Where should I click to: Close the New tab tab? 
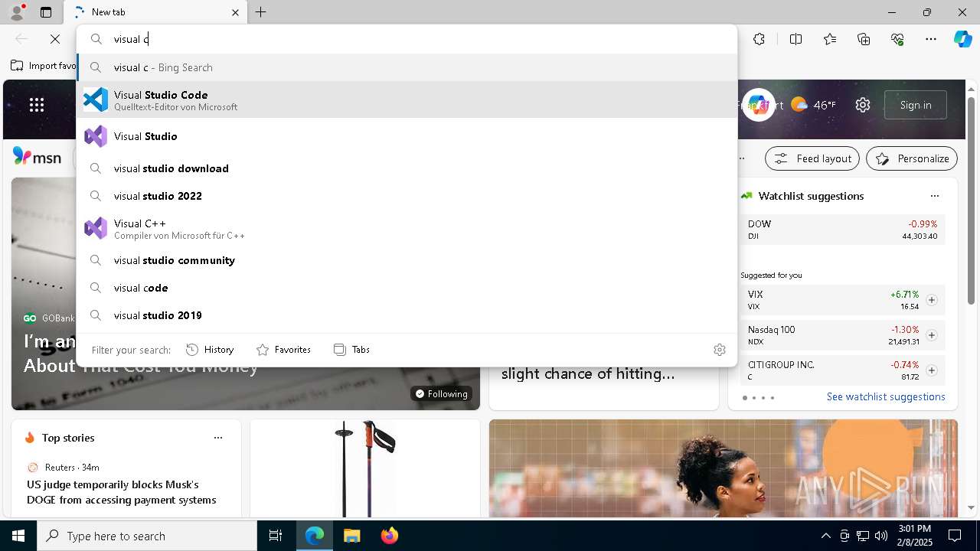(x=235, y=12)
